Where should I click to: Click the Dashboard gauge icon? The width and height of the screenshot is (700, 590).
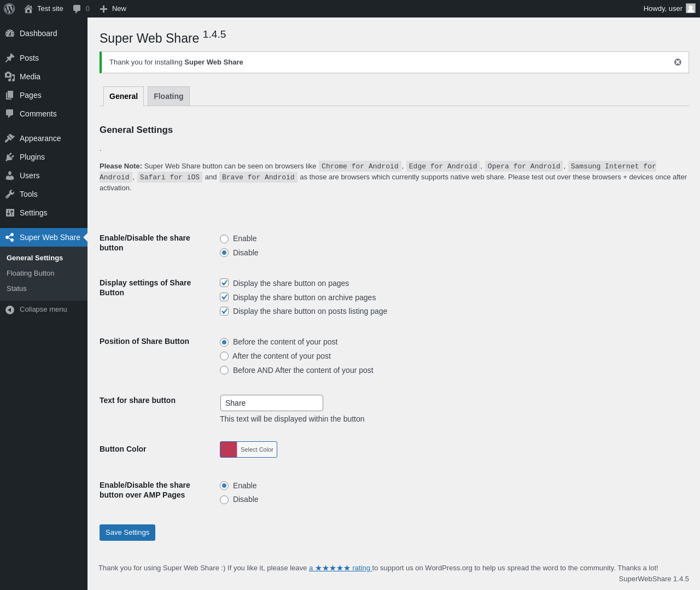[x=10, y=33]
